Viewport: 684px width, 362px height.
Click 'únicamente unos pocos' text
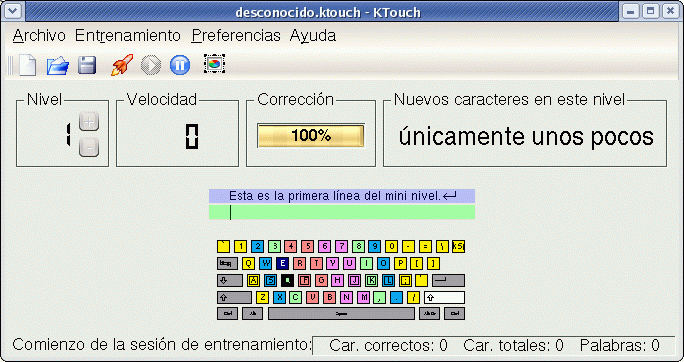click(x=526, y=137)
